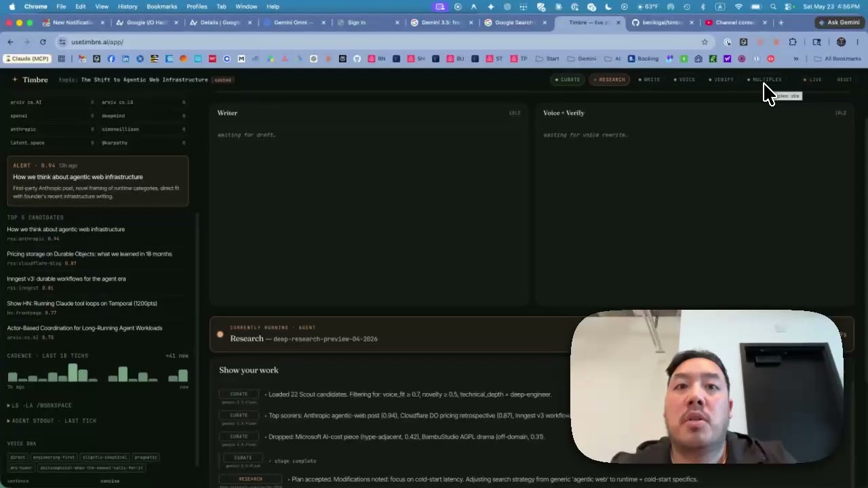Screen dimensions: 868x488
Task: Open the Facebook bookmark icon
Action: tap(111, 59)
